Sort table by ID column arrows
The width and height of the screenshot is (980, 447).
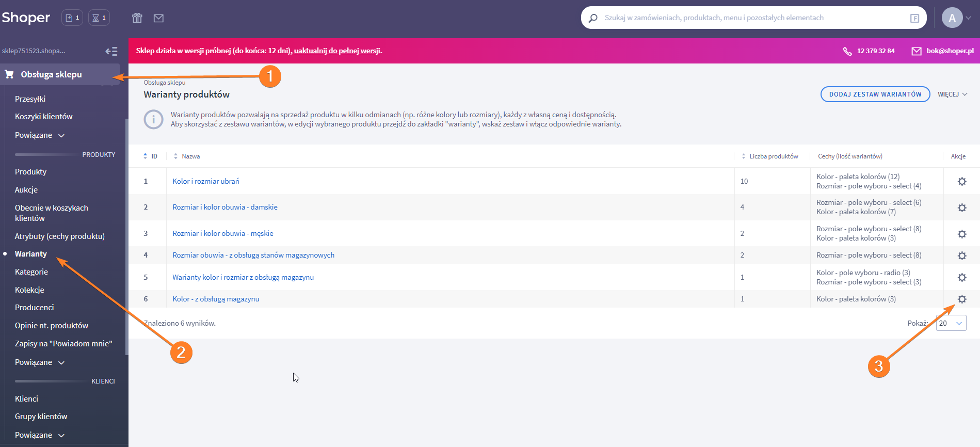point(145,156)
